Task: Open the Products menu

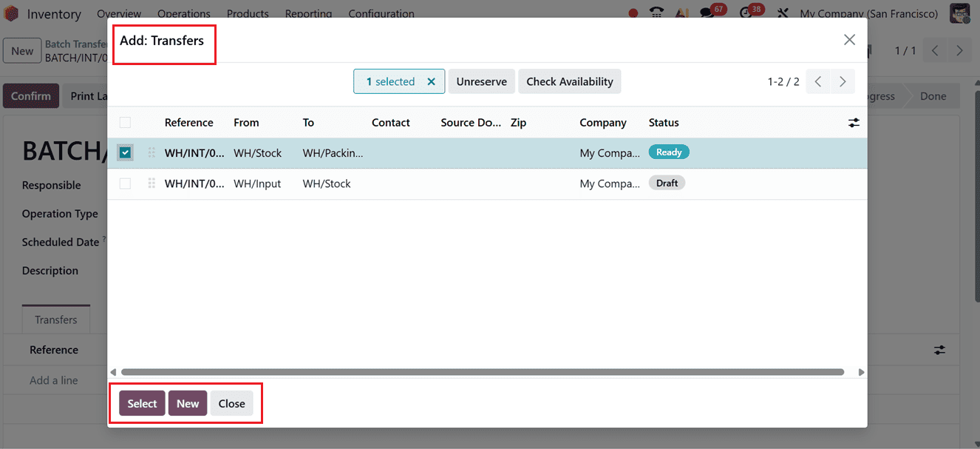Action: tap(247, 13)
